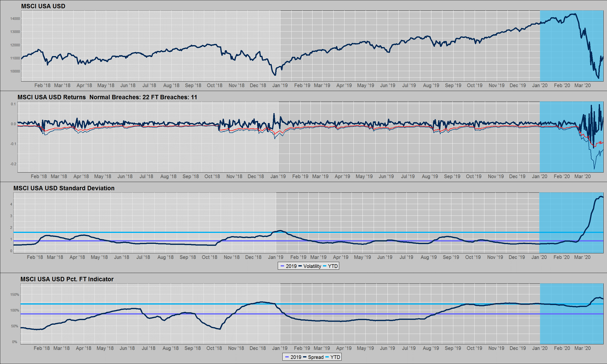
Task: Click the 100% y-axis label
Action: point(15,310)
